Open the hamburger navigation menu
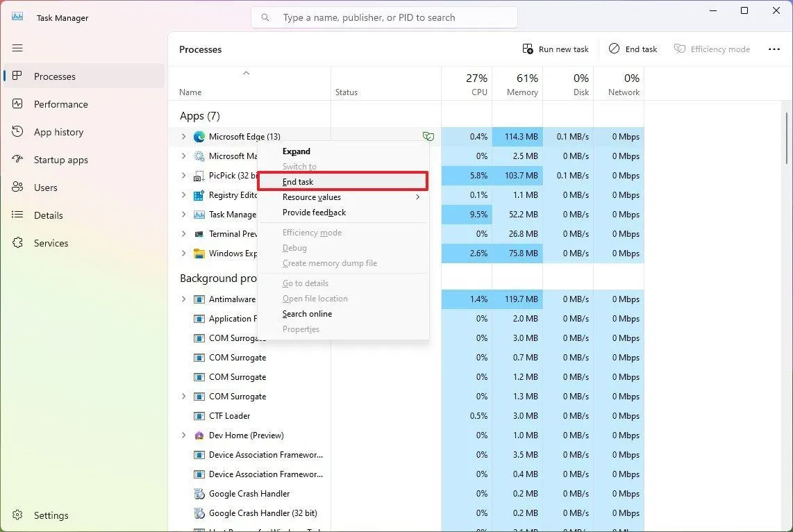 [x=17, y=48]
